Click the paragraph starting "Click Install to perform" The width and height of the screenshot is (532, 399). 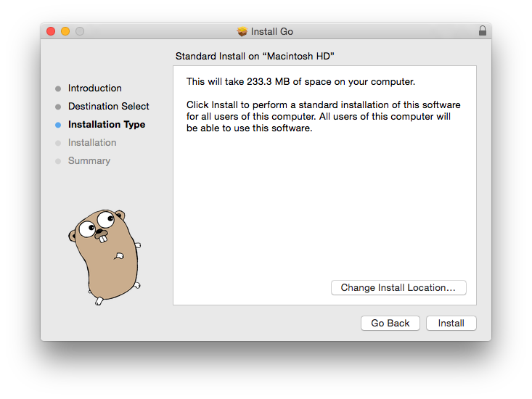(x=323, y=116)
